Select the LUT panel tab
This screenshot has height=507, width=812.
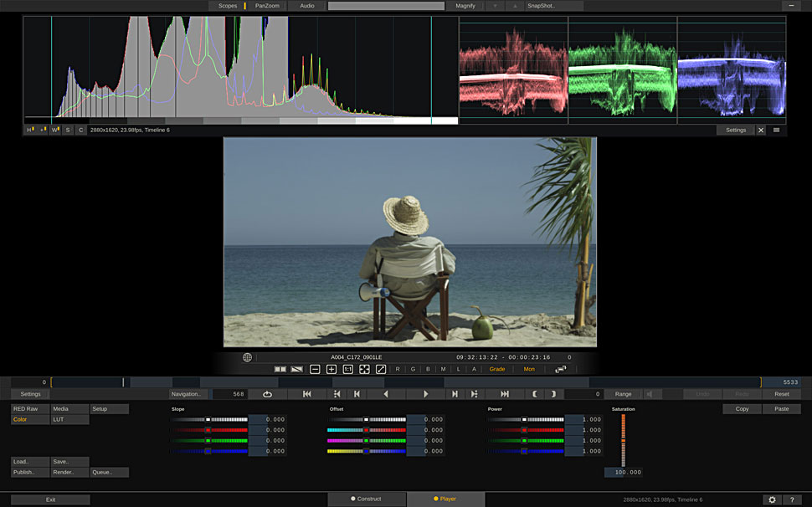(69, 419)
